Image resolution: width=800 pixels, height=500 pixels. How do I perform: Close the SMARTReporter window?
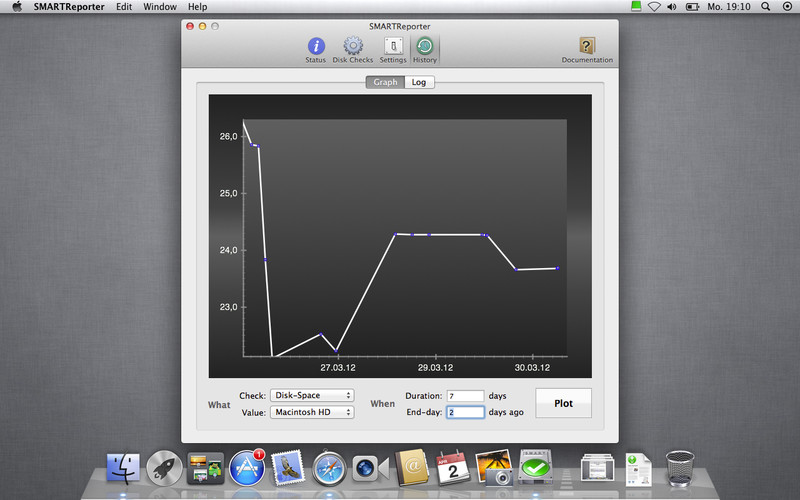(190, 26)
